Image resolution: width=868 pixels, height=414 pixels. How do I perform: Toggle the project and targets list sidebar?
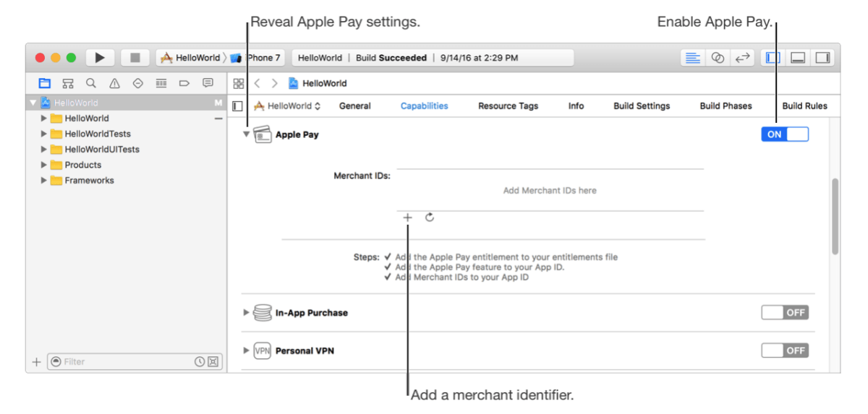237,106
